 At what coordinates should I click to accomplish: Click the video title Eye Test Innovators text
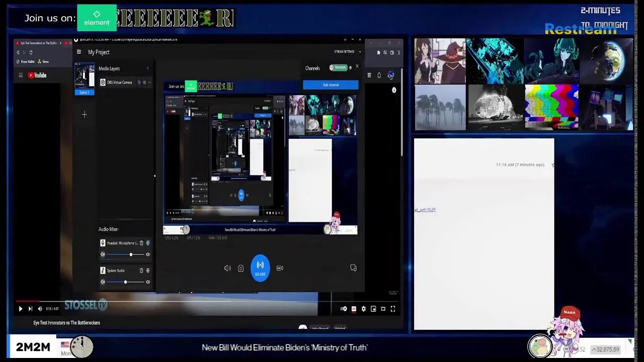pos(67,323)
